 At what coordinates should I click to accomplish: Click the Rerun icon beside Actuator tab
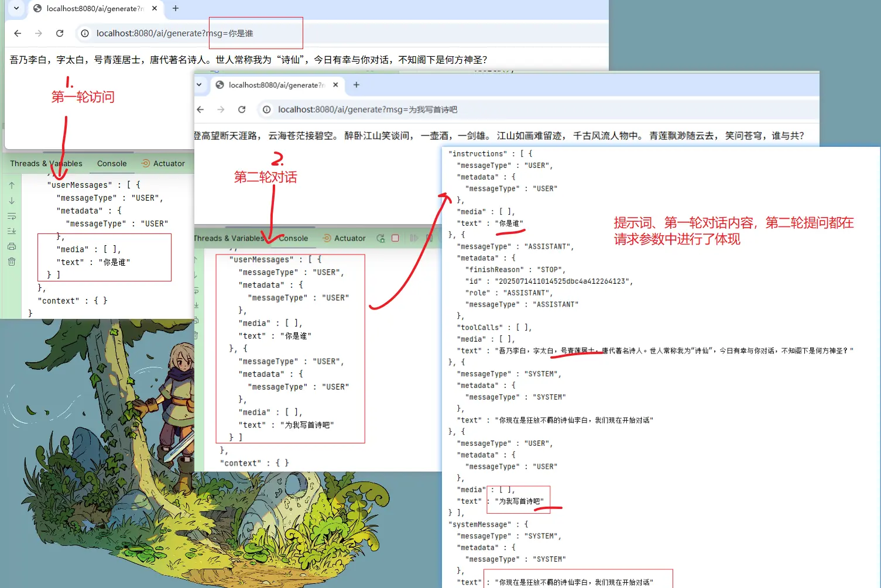[x=380, y=238]
